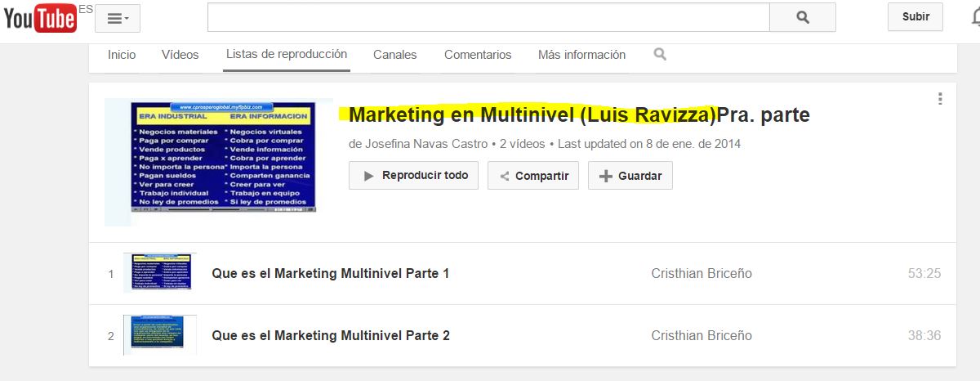Viewport: 980px width, 381px height.
Task: Click the Reproducir todo button
Action: point(413,176)
